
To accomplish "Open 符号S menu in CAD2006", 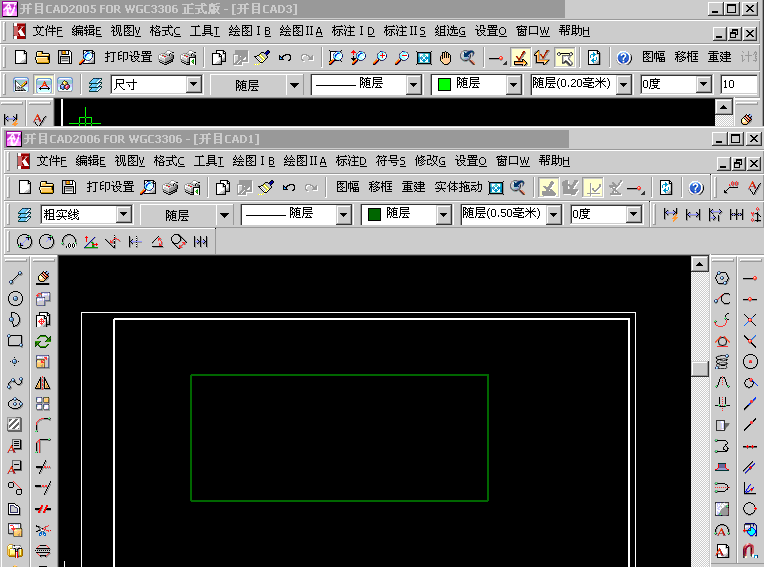I will point(391,161).
